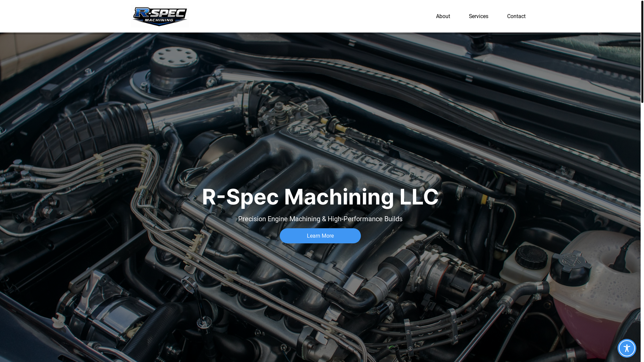
Task: Go to the Services menu item
Action: click(478, 16)
